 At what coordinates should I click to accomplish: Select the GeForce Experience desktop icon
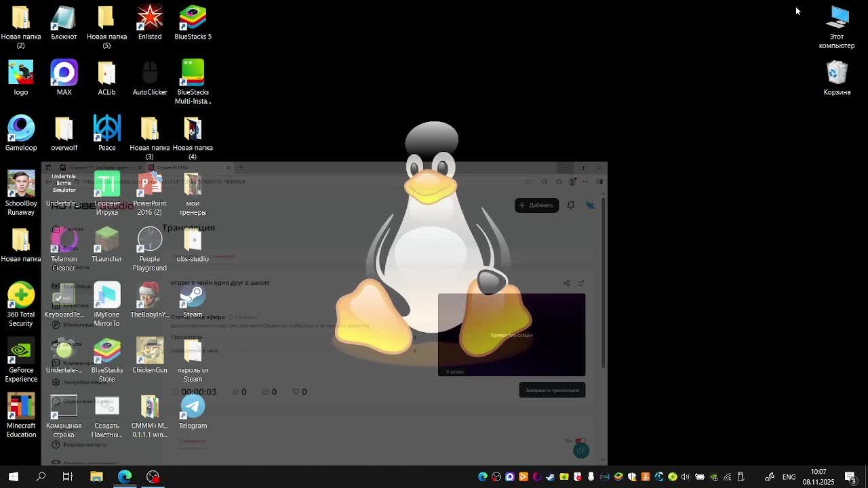tap(21, 360)
